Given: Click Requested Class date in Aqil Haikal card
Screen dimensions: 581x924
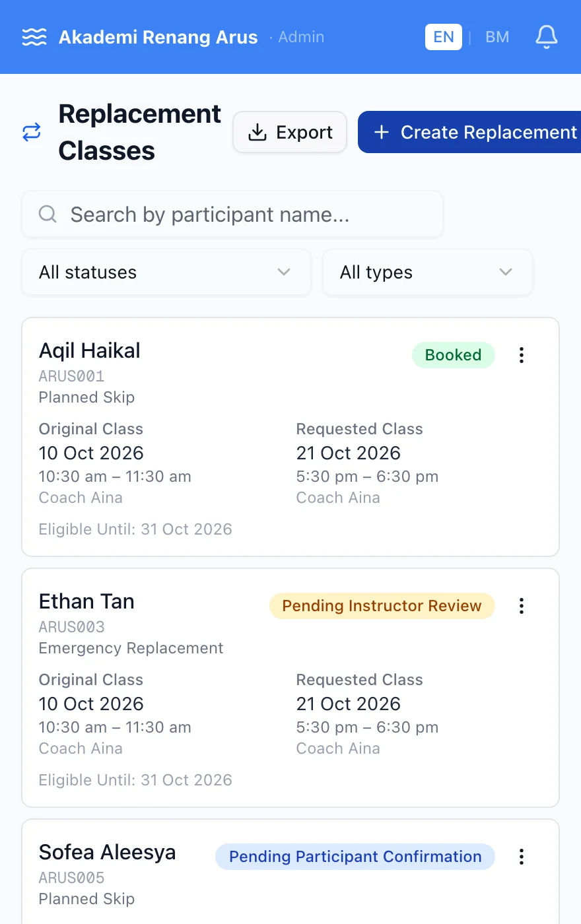Looking at the screenshot, I should click(x=349, y=453).
